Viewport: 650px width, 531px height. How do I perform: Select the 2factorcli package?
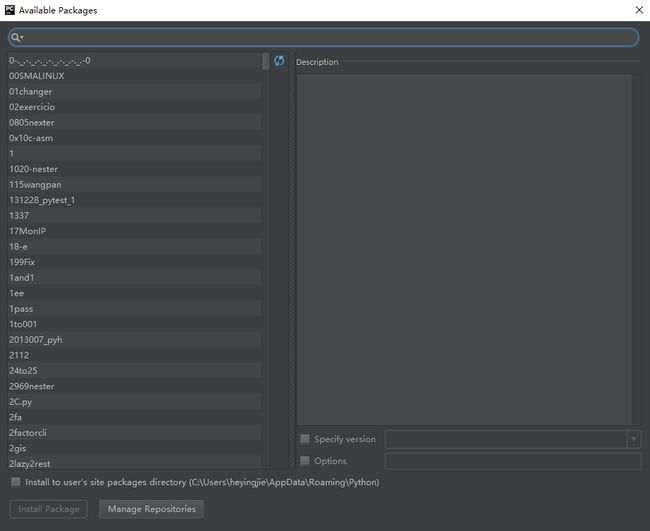[x=135, y=433]
